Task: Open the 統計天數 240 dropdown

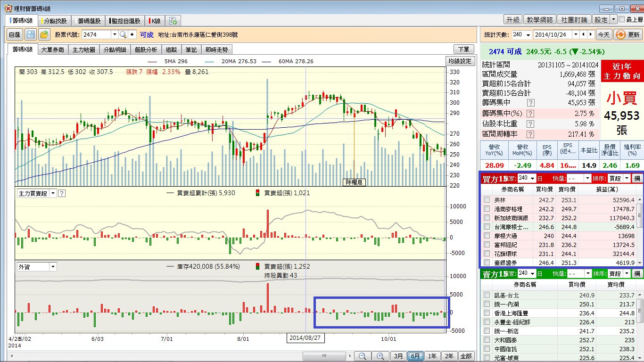Action: pyautogui.click(x=528, y=34)
